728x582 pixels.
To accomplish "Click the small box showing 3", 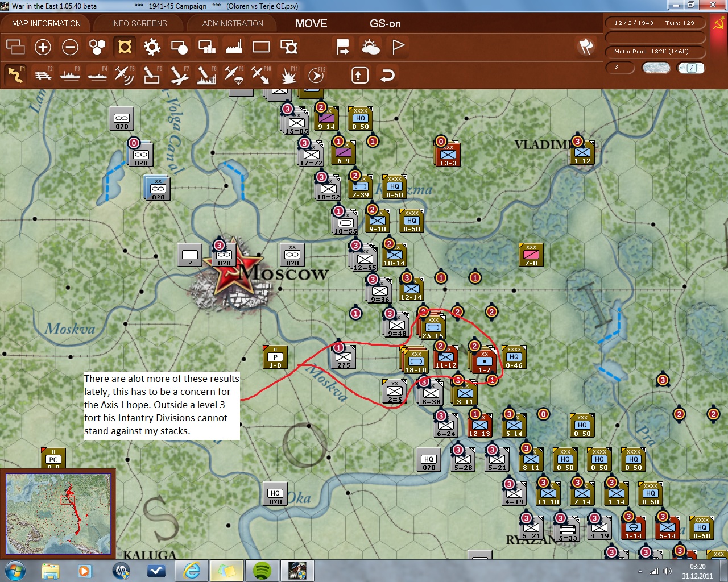I will (x=621, y=67).
